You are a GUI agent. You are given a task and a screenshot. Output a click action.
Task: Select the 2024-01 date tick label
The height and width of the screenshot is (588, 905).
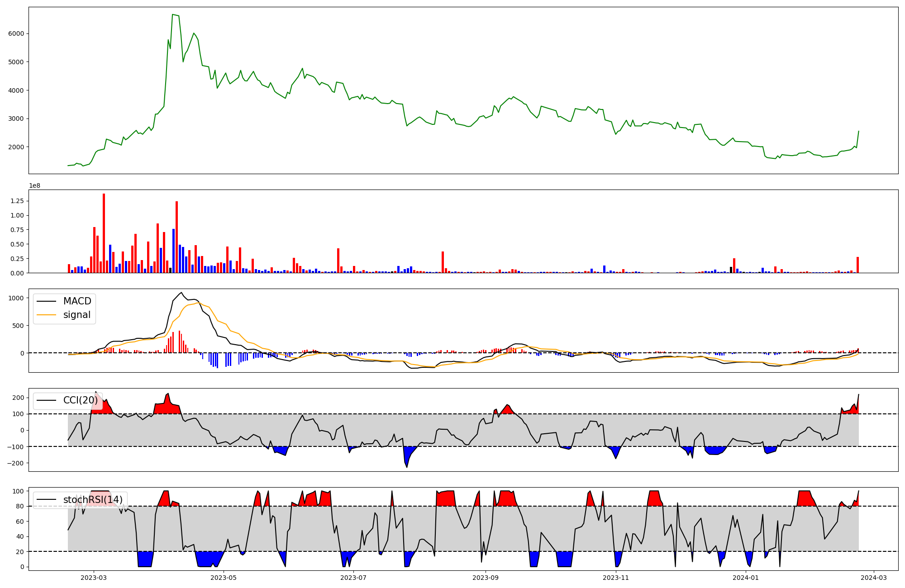(745, 578)
